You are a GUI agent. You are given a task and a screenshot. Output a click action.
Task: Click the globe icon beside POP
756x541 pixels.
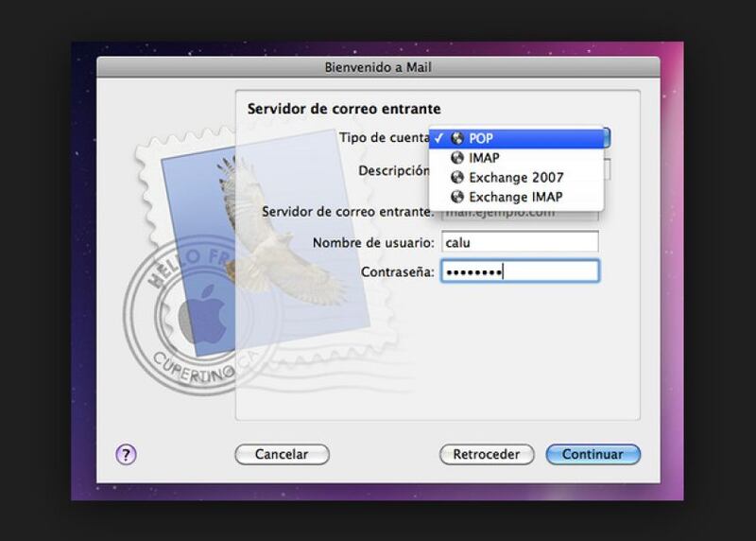pyautogui.click(x=457, y=138)
